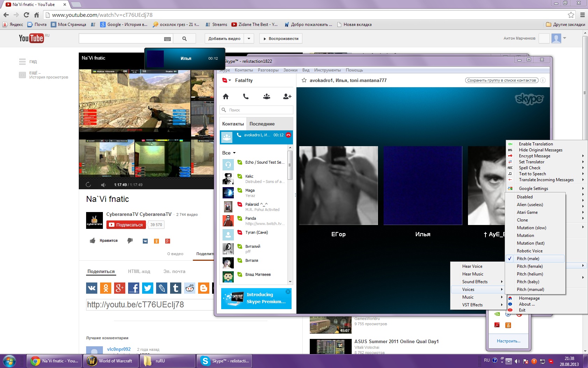Viewport: 588px width, 368px height.
Task: Share the video on Blogger
Action: click(204, 288)
